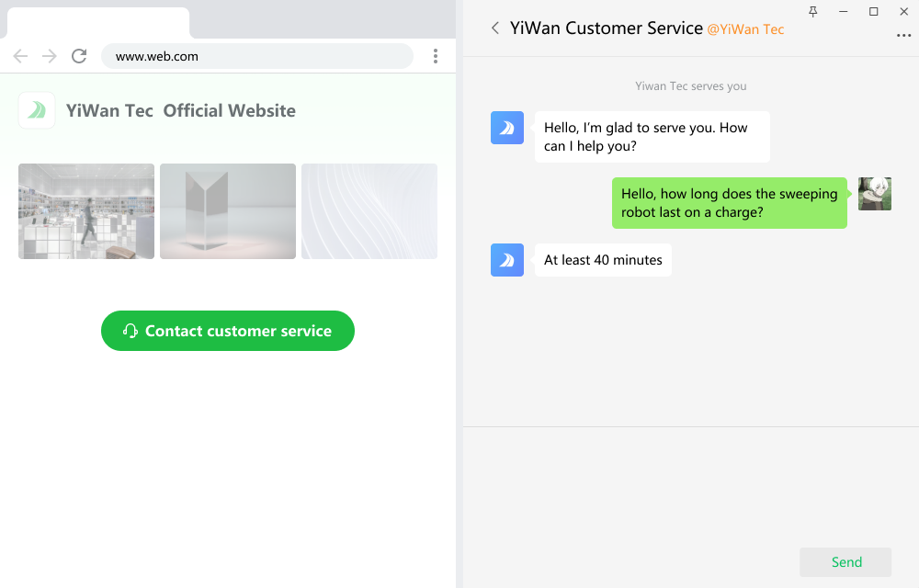The height and width of the screenshot is (588, 919).
Task: Minimize the chat window
Action: coord(844,12)
